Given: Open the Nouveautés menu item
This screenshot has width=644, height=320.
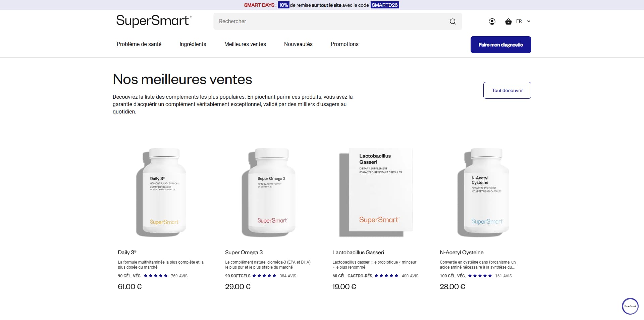Looking at the screenshot, I should (x=298, y=44).
